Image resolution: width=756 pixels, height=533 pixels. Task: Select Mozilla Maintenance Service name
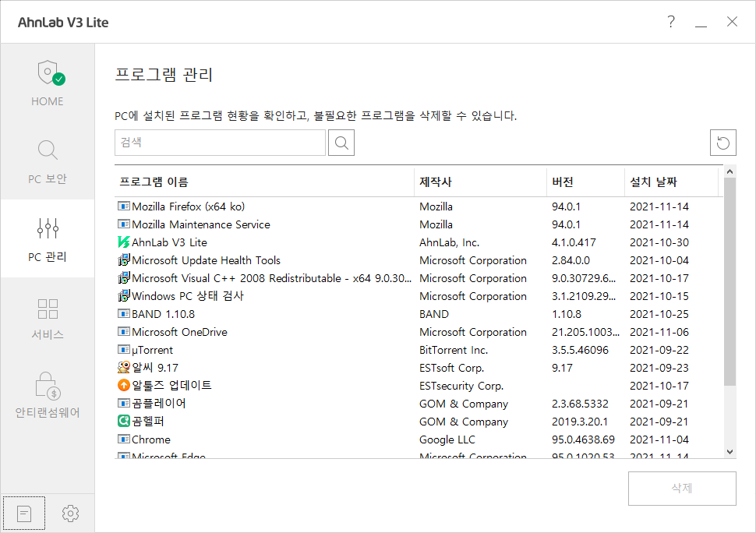coord(201,224)
